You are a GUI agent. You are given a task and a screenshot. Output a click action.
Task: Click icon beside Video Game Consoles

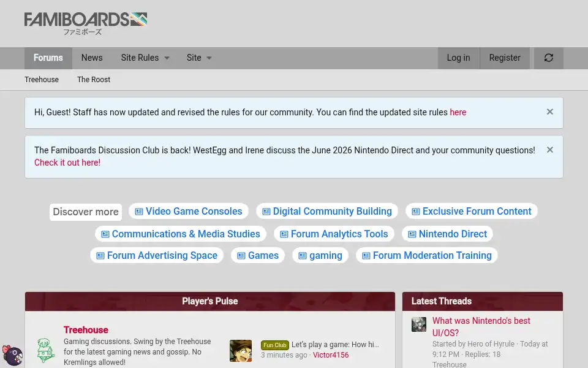[139, 212]
